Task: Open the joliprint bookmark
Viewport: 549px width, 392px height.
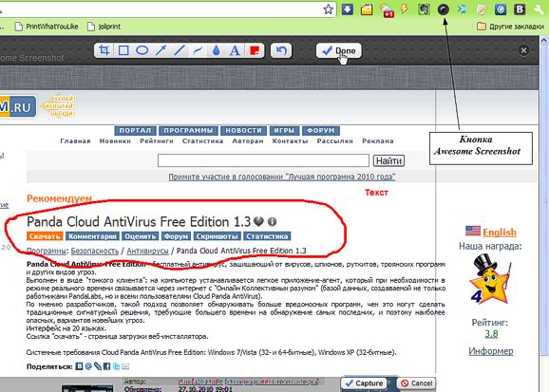Action: [x=104, y=27]
